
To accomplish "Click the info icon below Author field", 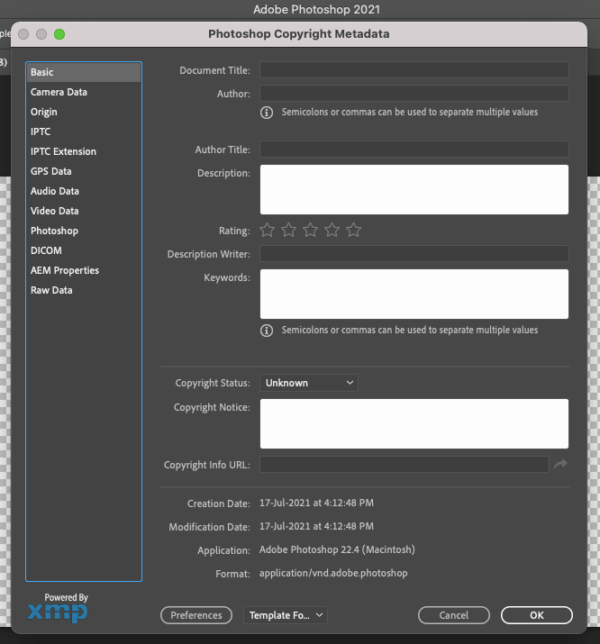I will pos(267,113).
